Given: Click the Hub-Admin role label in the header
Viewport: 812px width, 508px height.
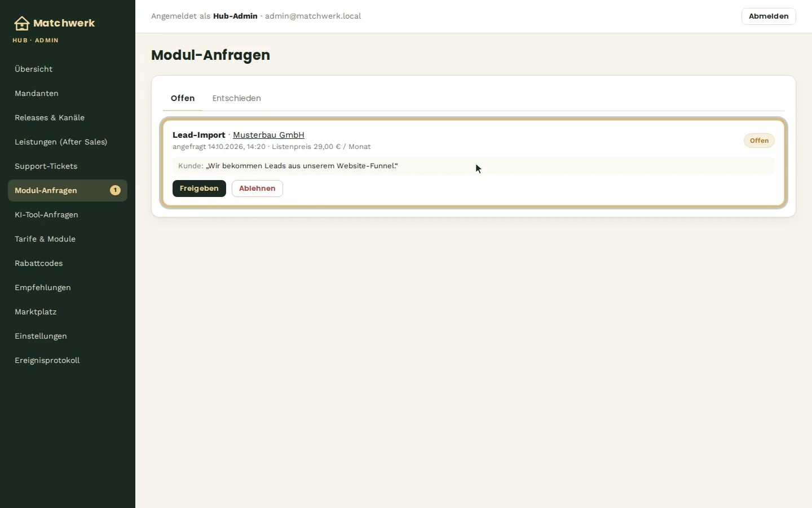Looking at the screenshot, I should click(x=235, y=16).
